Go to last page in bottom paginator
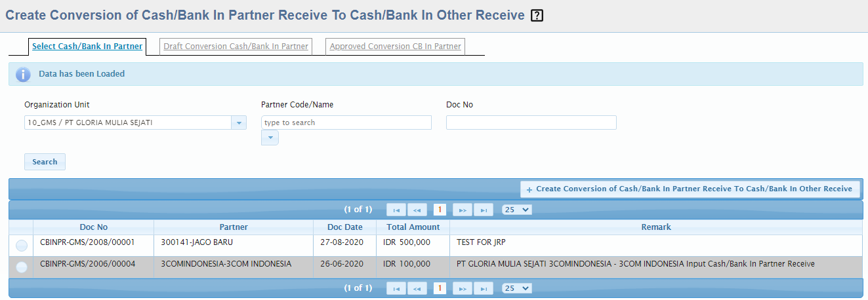 click(484, 288)
